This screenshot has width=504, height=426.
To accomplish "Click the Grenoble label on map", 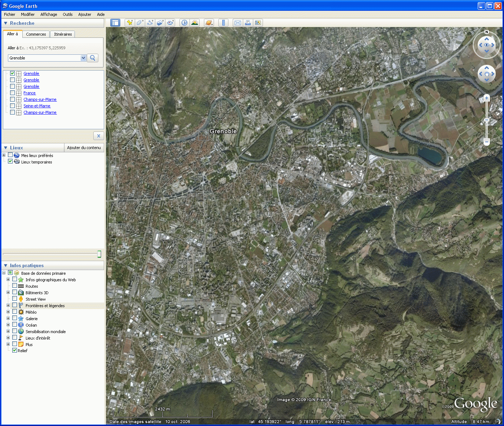I will (223, 131).
